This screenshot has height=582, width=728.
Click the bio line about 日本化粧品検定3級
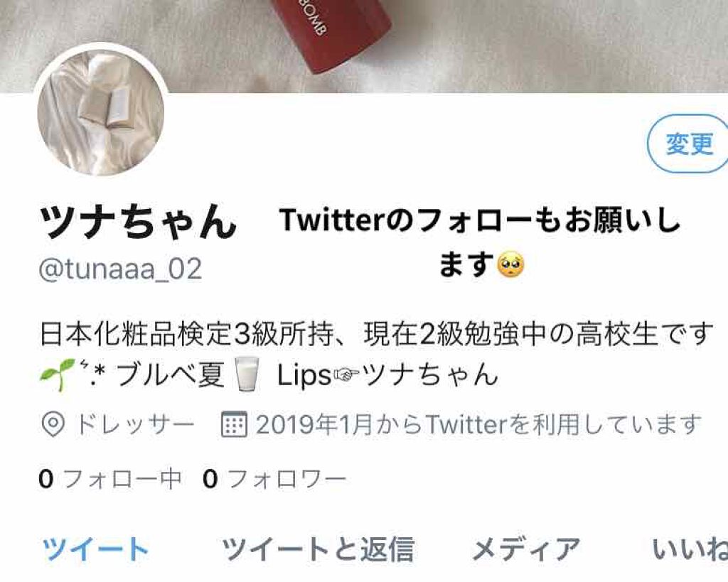377,334
